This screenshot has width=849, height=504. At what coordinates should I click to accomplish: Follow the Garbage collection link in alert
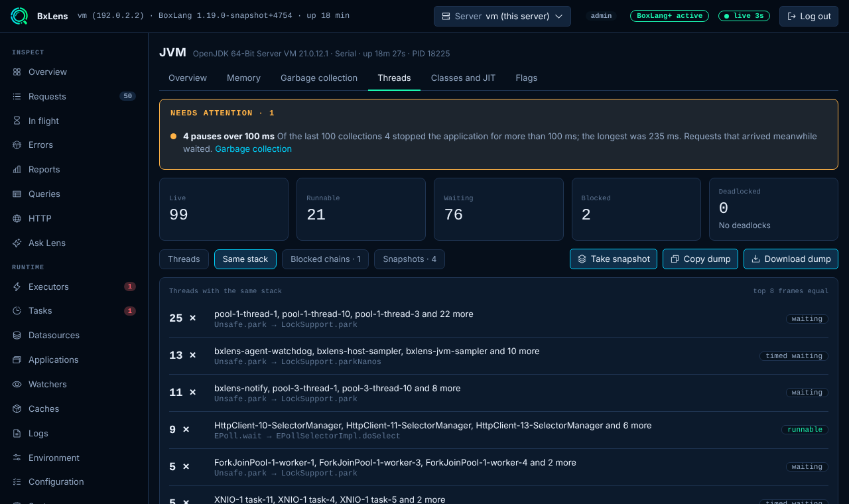(253, 149)
